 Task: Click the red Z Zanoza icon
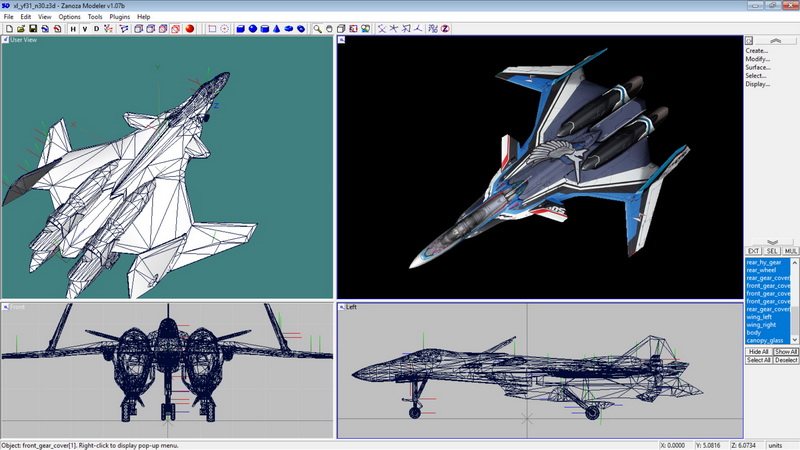(445, 29)
